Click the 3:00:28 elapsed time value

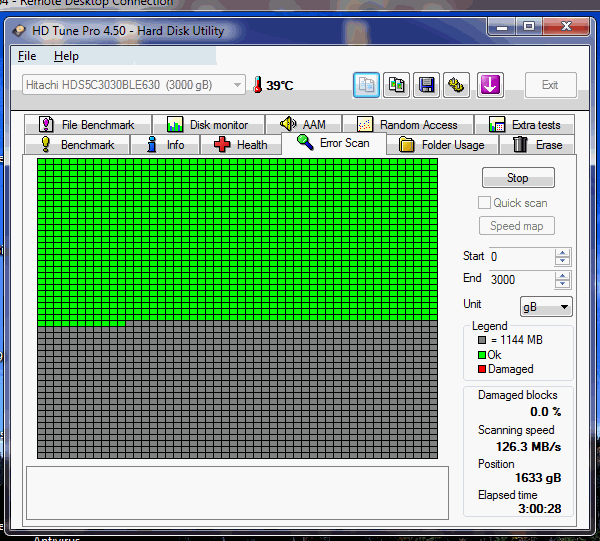point(540,509)
